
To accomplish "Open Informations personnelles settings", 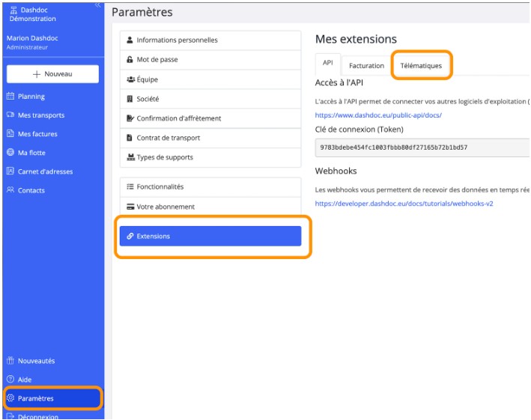I will click(x=177, y=40).
